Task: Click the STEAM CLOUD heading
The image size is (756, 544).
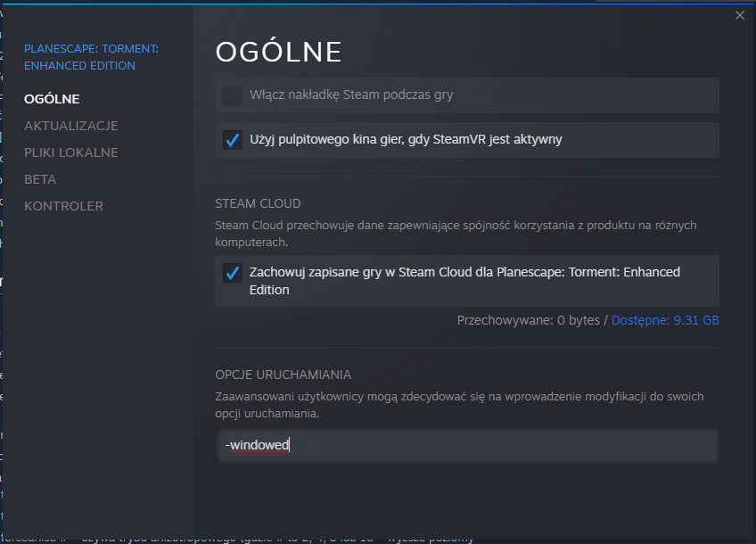Action: click(x=258, y=203)
